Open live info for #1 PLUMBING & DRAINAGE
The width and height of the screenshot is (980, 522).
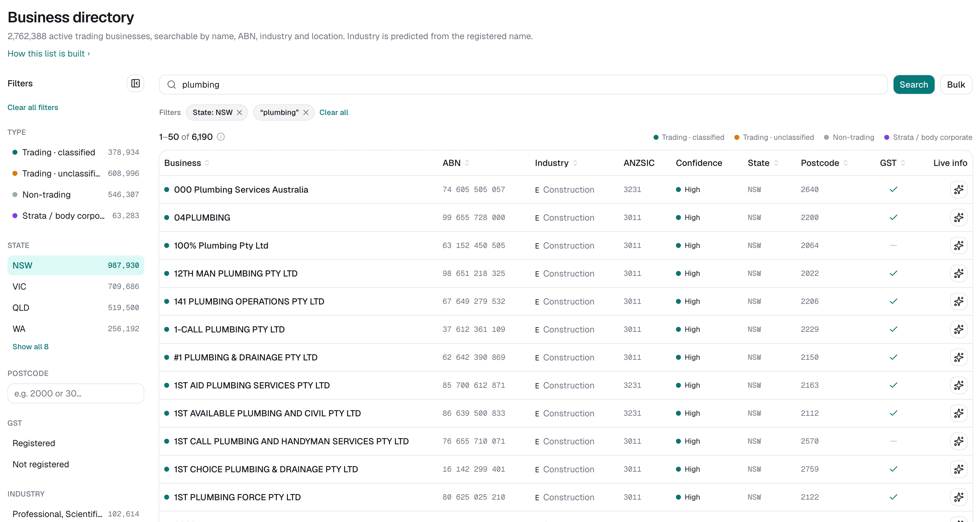(x=959, y=357)
